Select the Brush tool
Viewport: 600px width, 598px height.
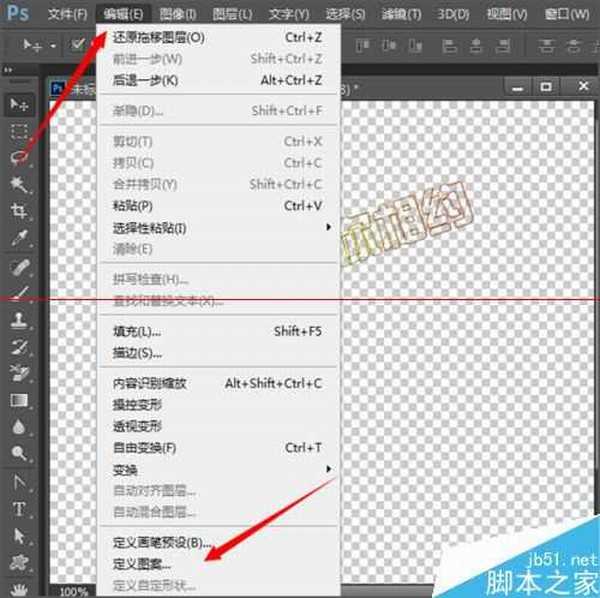(19, 293)
